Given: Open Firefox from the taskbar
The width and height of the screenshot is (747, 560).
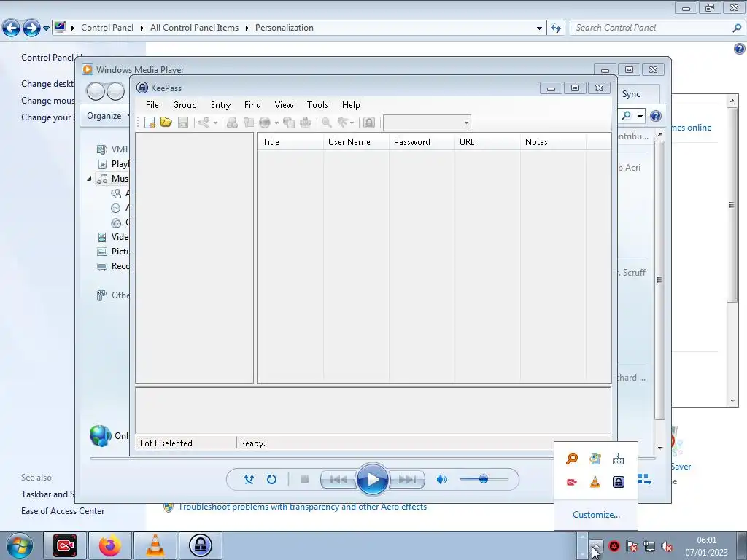Looking at the screenshot, I should click(x=110, y=545).
